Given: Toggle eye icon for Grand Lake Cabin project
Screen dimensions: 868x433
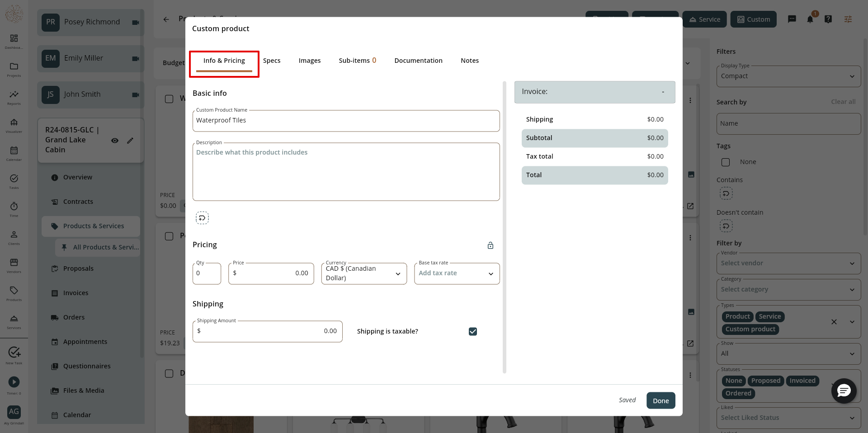Looking at the screenshot, I should pyautogui.click(x=115, y=141).
